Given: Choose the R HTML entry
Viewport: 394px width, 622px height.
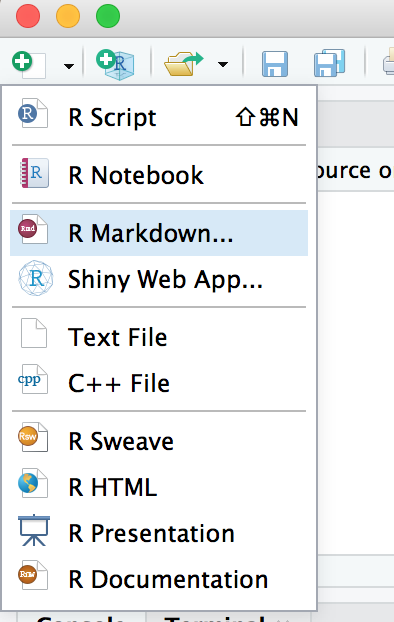Looking at the screenshot, I should pyautogui.click(x=159, y=487).
